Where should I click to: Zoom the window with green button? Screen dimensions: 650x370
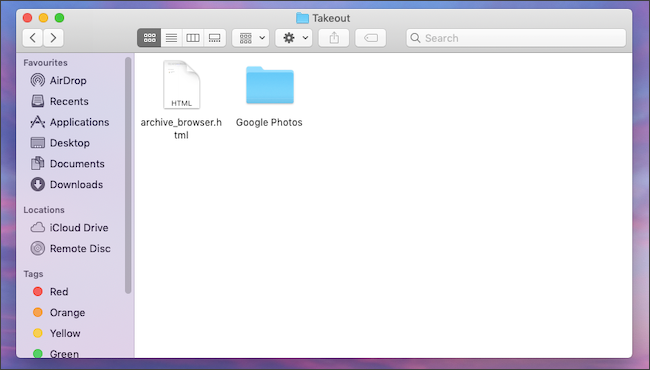click(59, 18)
